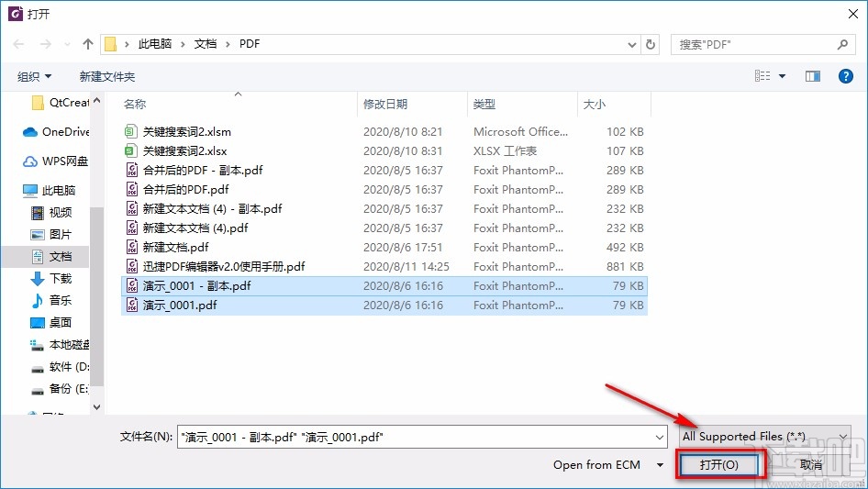
Task: Open 音乐 folder in sidebar
Action: [51, 300]
